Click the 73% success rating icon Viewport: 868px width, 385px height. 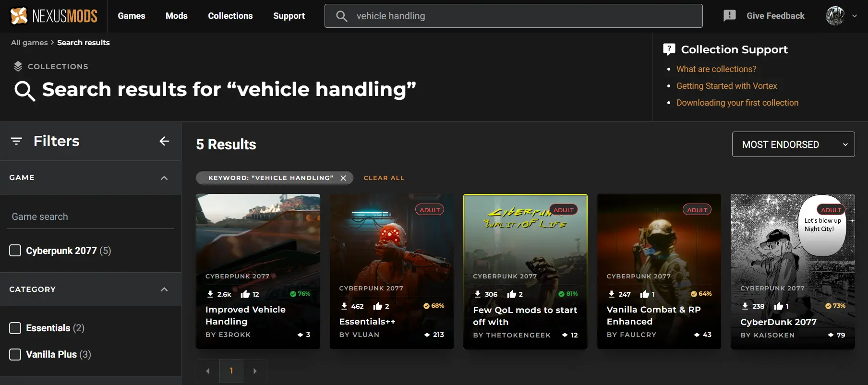pyautogui.click(x=828, y=306)
